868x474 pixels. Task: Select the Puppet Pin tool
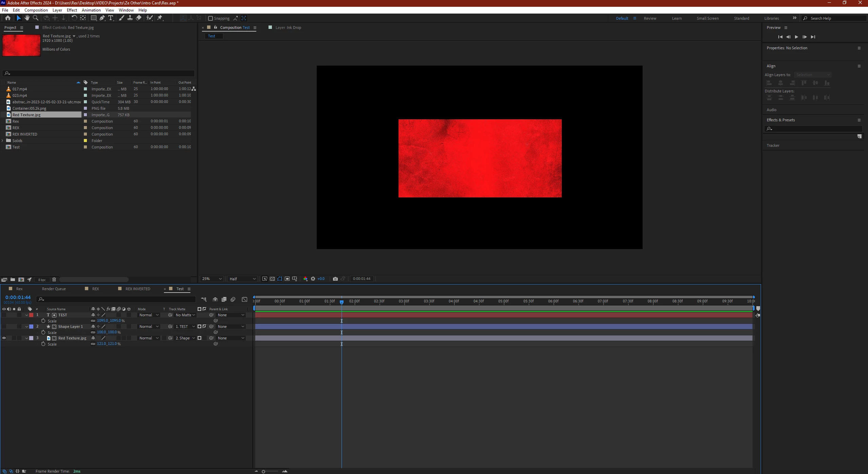click(160, 18)
